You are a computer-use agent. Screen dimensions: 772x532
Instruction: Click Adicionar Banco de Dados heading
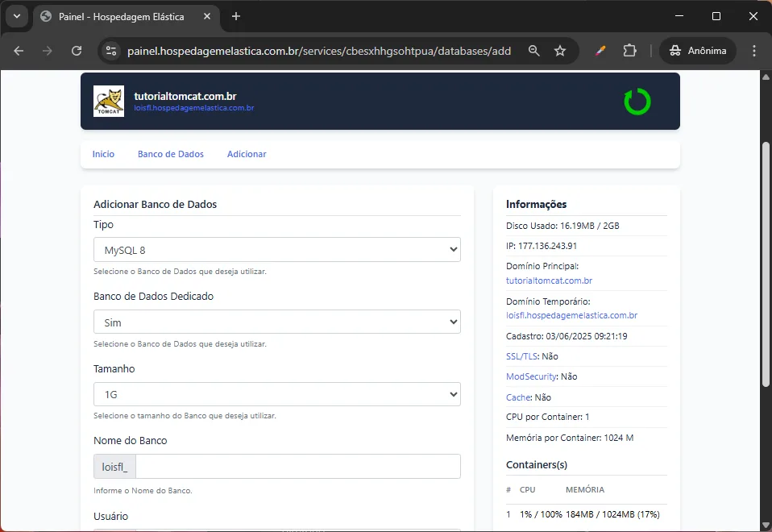pyautogui.click(x=155, y=205)
